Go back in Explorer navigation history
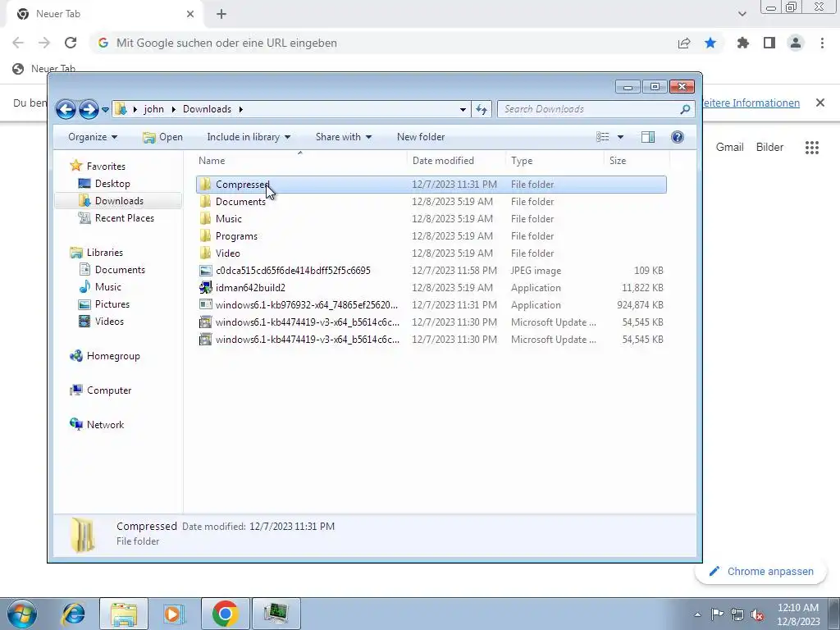Viewport: 840px width, 630px height. 66,109
